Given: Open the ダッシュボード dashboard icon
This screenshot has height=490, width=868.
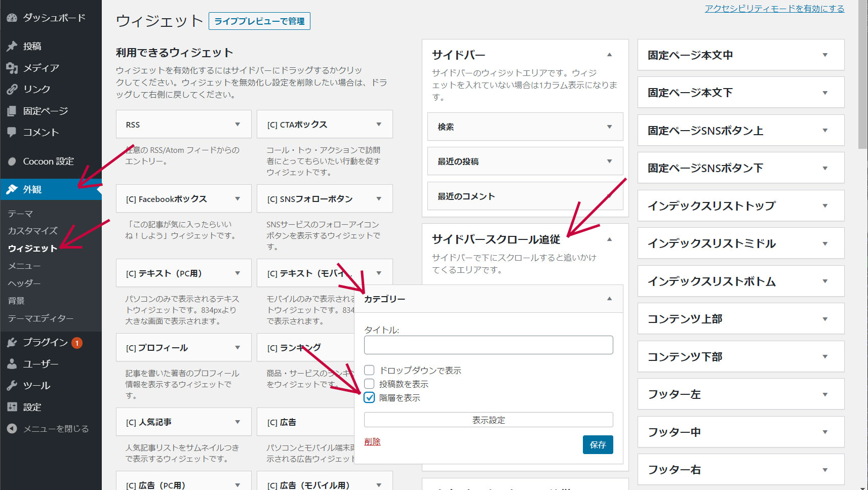Looking at the screenshot, I should click(x=12, y=18).
